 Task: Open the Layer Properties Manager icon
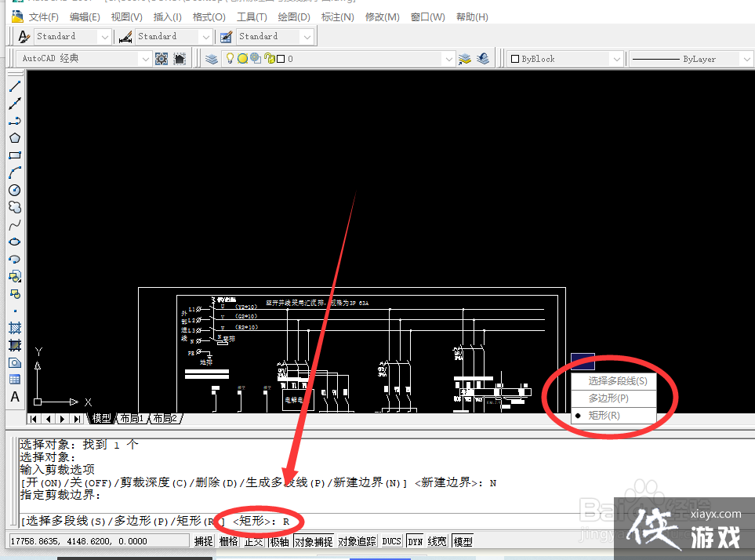pyautogui.click(x=210, y=58)
